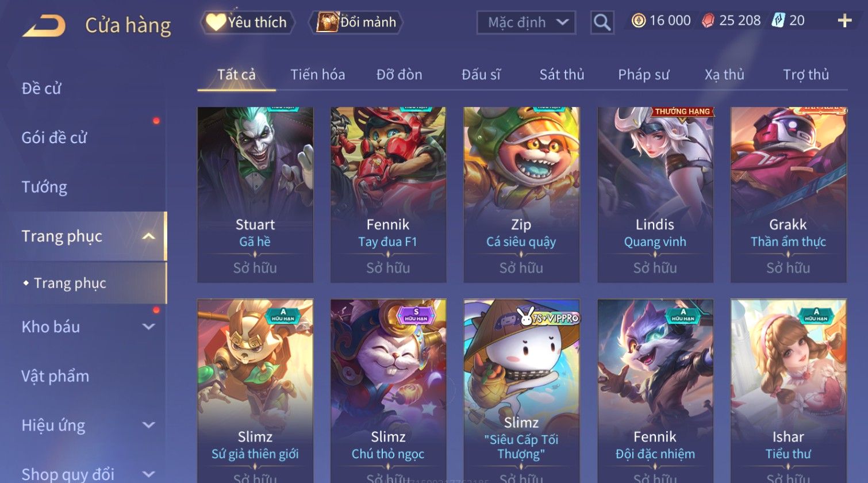The width and height of the screenshot is (868, 483).
Task: Open the search magnifier icon
Action: 602,22
